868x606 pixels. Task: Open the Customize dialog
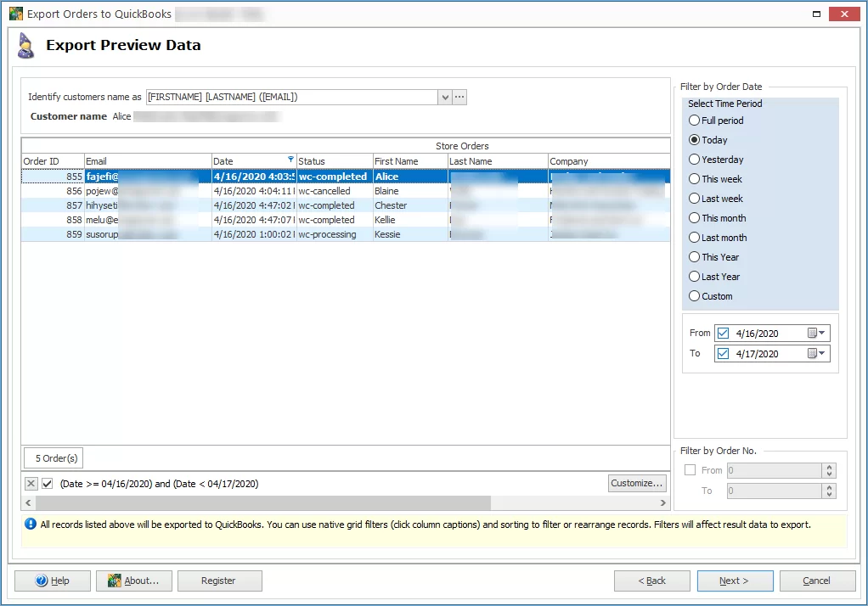[636, 482]
